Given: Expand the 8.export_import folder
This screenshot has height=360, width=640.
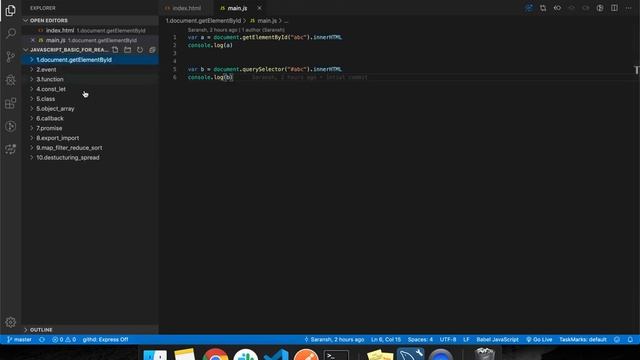Looking at the screenshot, I should tap(90, 138).
